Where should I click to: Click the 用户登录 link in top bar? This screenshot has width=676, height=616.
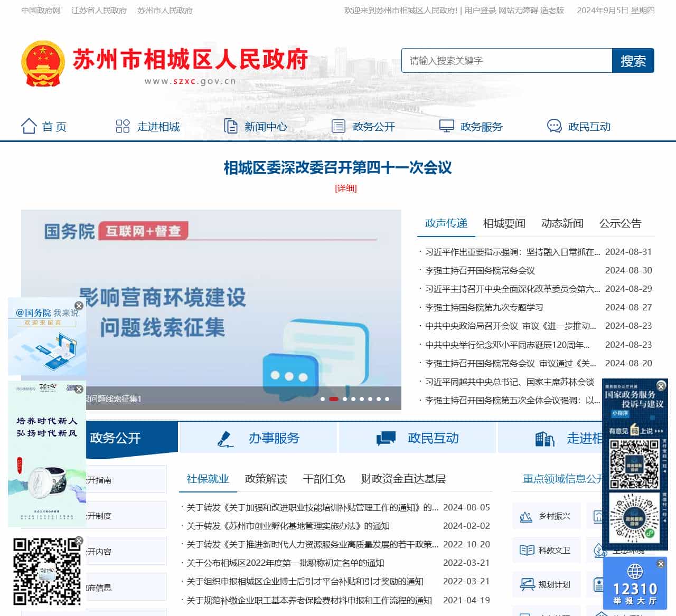(x=480, y=10)
